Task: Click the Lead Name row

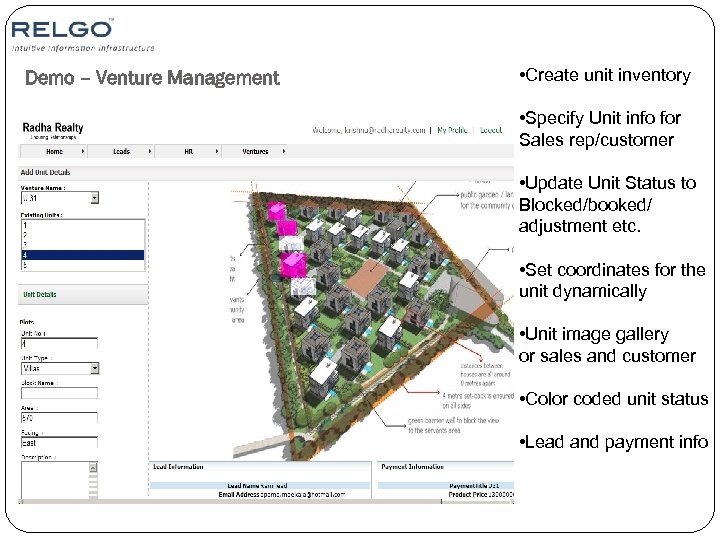Action: [x=260, y=485]
